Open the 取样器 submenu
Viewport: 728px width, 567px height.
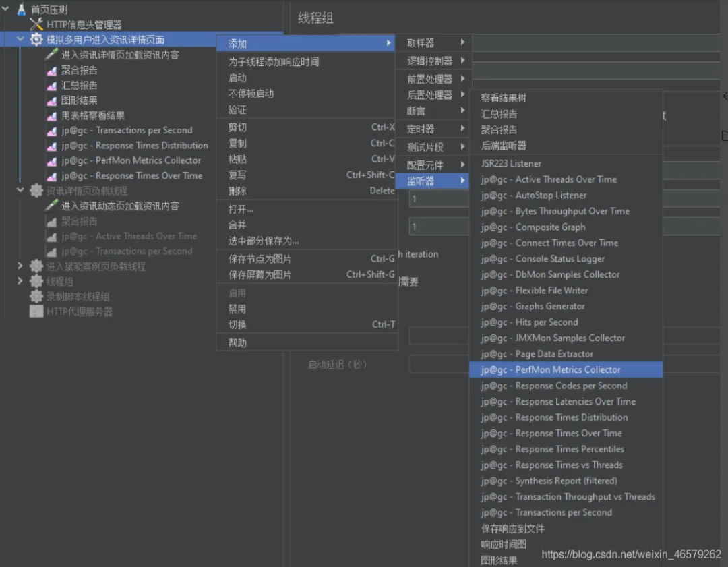point(433,42)
